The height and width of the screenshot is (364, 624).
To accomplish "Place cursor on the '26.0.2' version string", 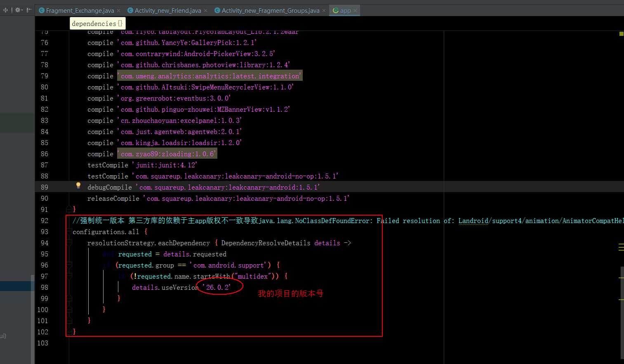I will (217, 288).
